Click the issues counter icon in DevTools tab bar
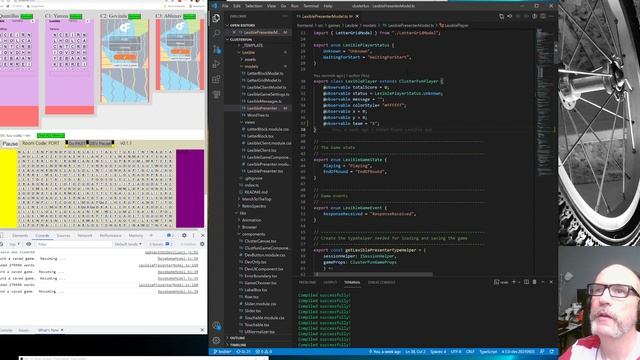 [x=169, y=236]
